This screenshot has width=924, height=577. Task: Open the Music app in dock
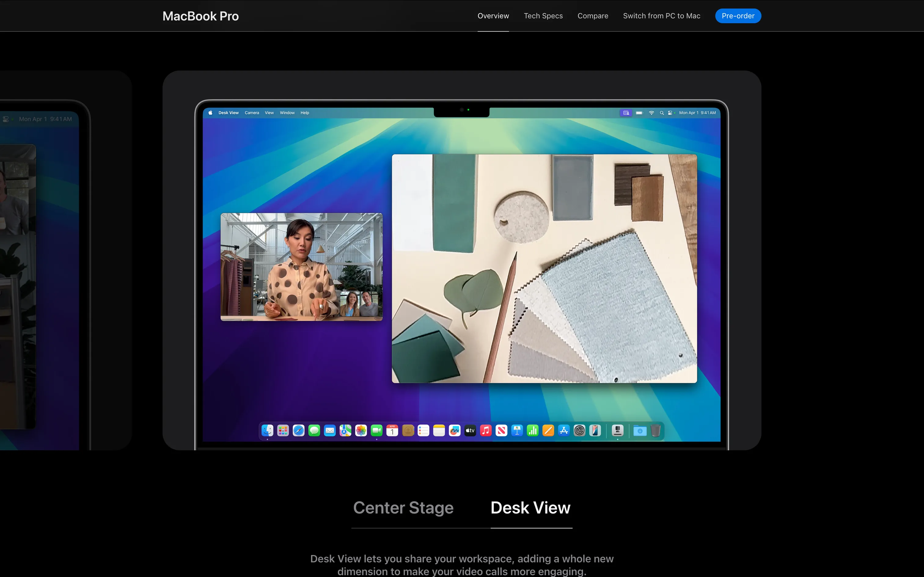pyautogui.click(x=486, y=430)
